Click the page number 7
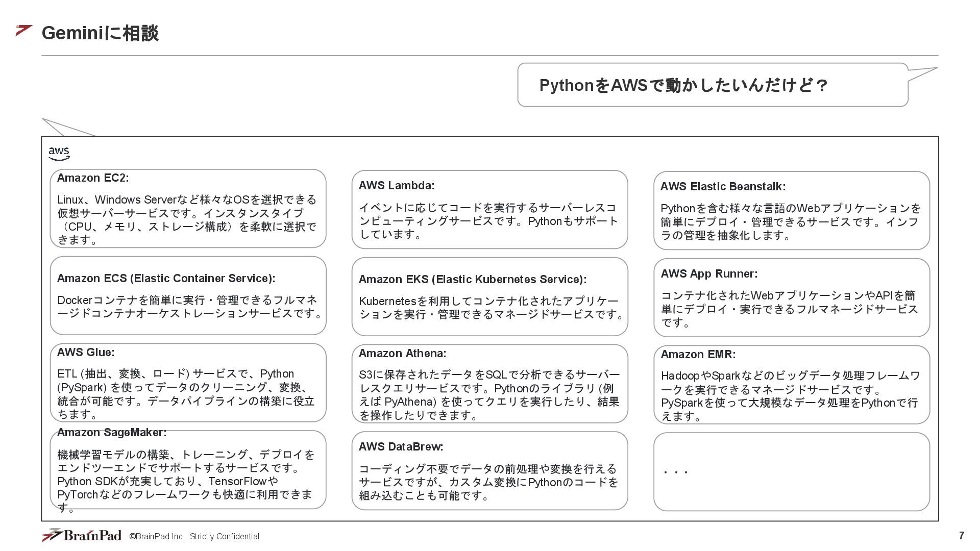The image size is (980, 551). [x=962, y=536]
